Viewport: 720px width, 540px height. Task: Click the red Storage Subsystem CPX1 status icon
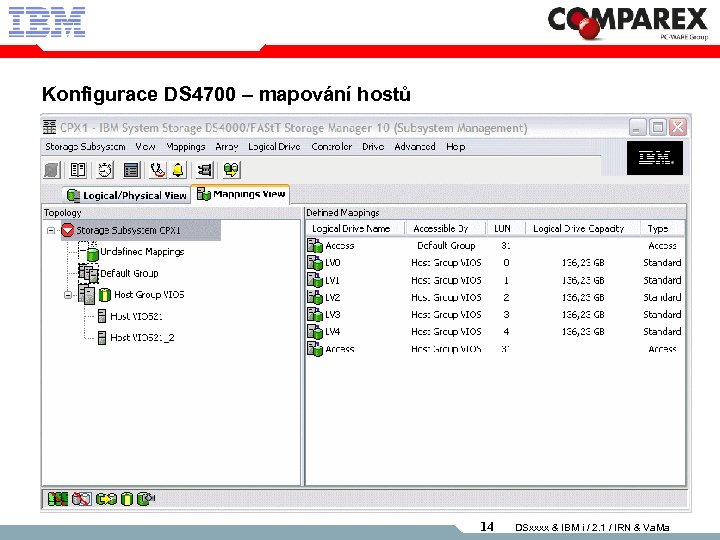[68, 230]
